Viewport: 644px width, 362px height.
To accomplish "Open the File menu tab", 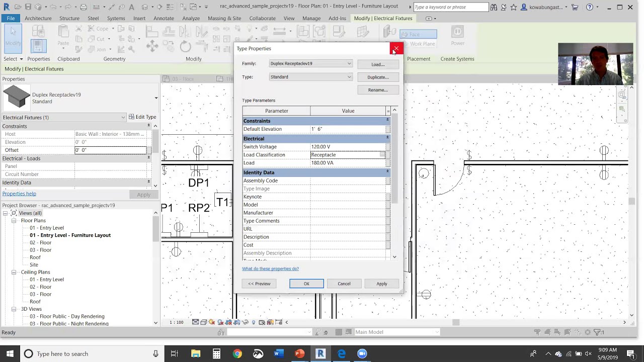I will pyautogui.click(x=10, y=18).
